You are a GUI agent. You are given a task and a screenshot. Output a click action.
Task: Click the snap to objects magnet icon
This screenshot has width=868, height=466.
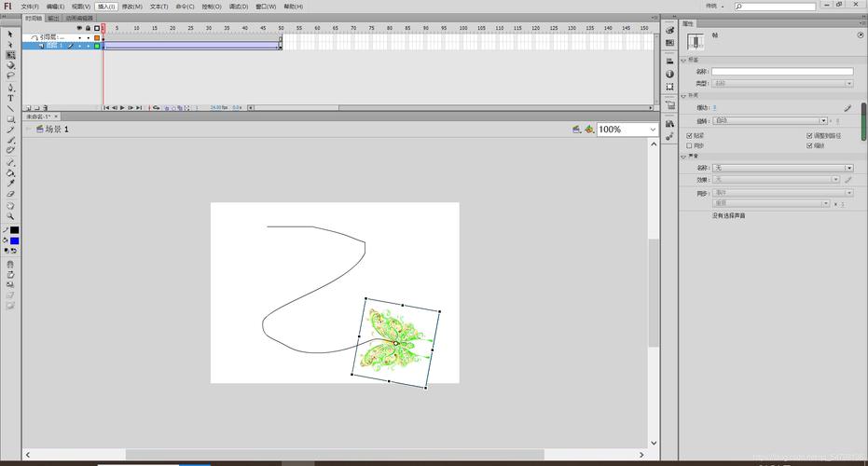click(10, 264)
